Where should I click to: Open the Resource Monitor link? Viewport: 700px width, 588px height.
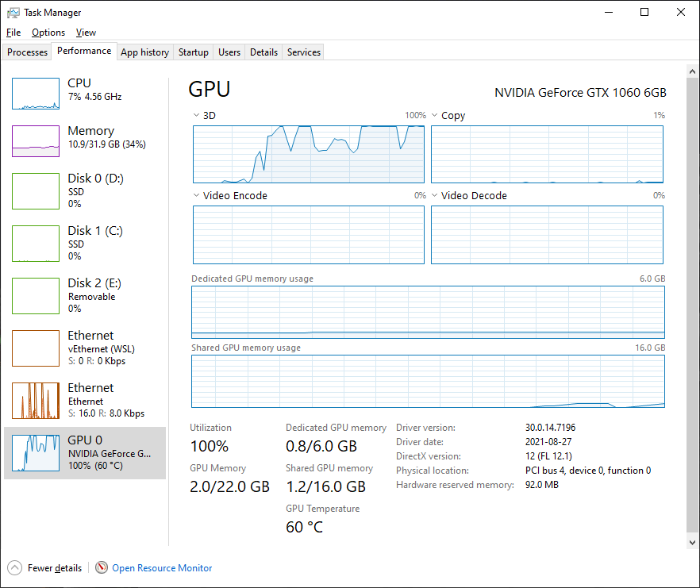point(162,568)
